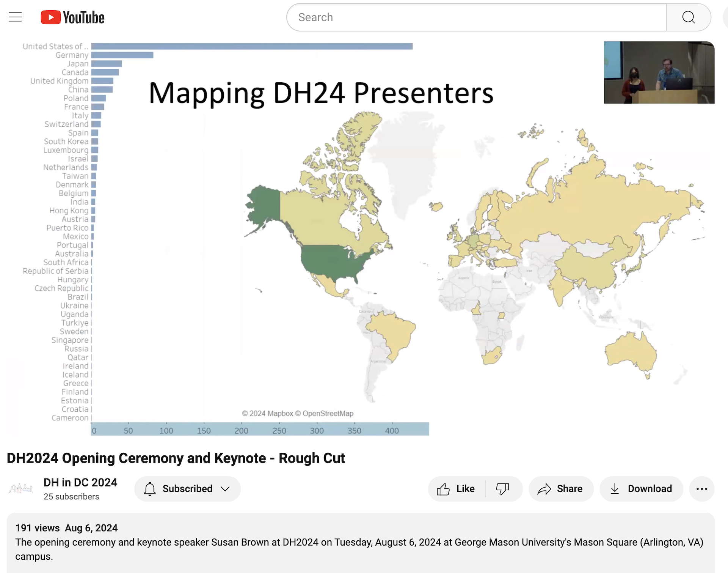Open the hamburger guide menu
Screen dimensions: 728x573
[15, 17]
